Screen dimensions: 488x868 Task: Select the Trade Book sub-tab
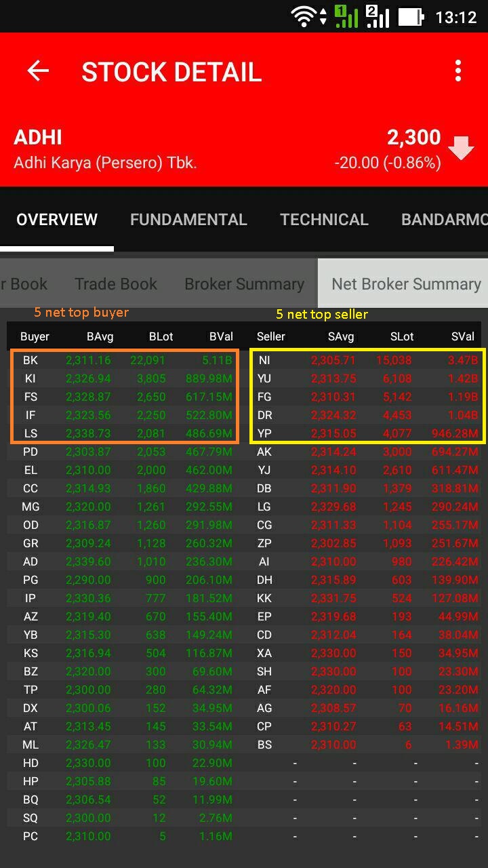click(116, 283)
